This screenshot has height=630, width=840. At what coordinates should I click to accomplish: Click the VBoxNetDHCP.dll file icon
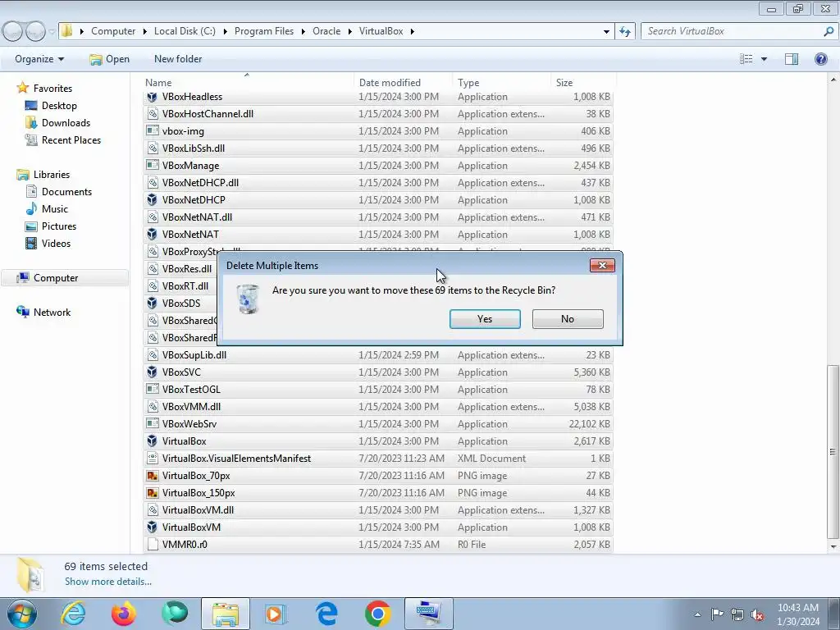coord(152,183)
